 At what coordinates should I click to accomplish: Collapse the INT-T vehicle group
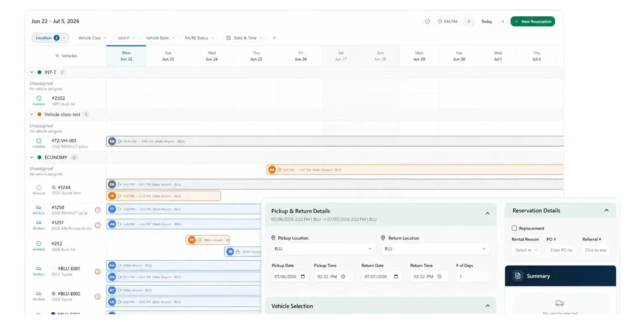tap(32, 72)
